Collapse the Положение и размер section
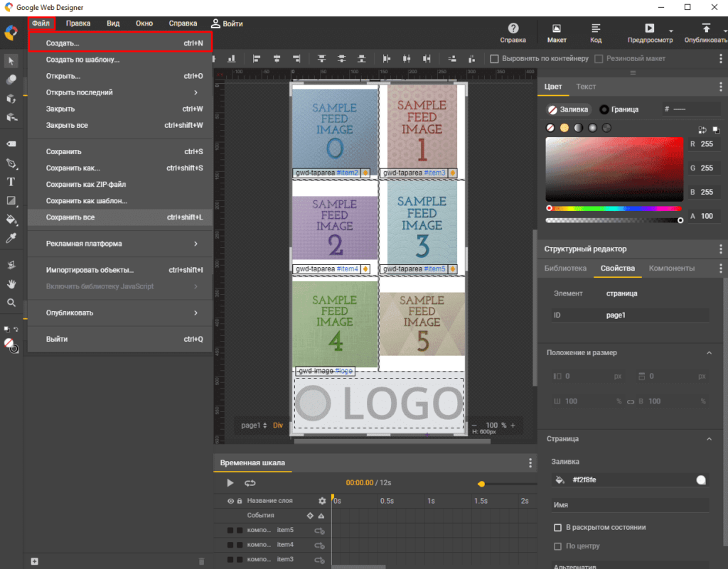 [709, 353]
